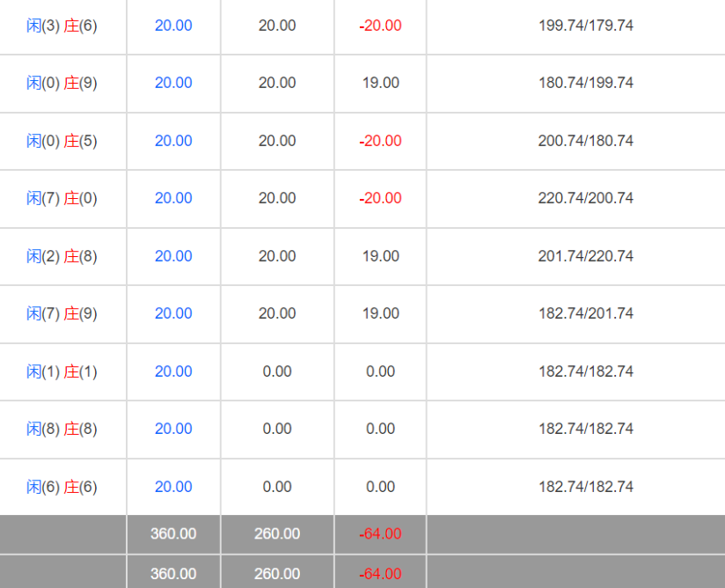Select the balance value 180.74/199.74
Viewport: 725px width, 588px height.
coord(586,83)
